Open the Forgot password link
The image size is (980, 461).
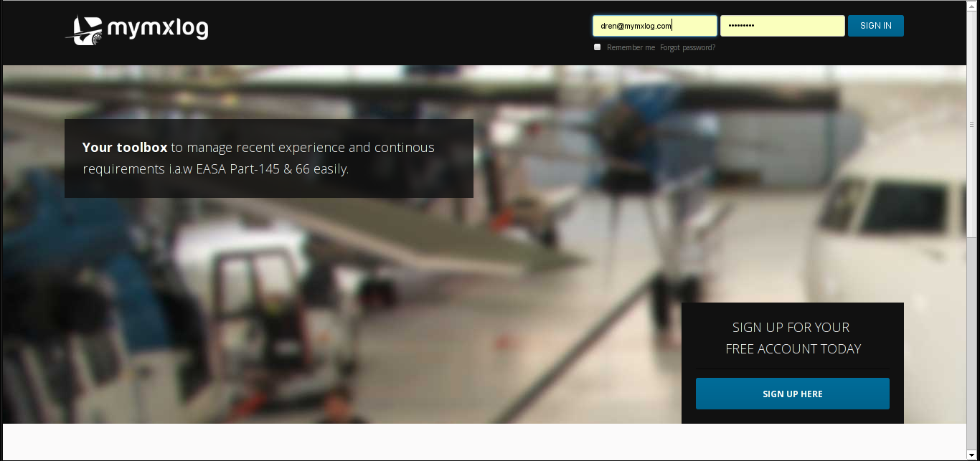coord(687,47)
